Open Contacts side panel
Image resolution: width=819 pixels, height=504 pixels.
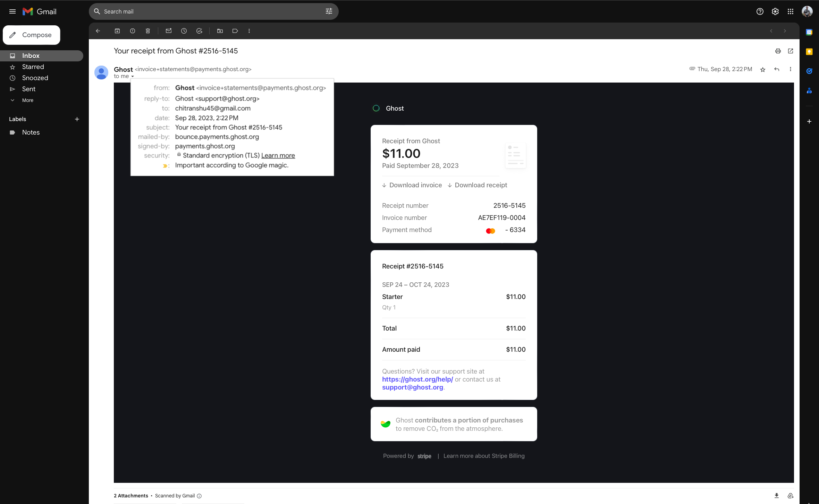coord(809,91)
